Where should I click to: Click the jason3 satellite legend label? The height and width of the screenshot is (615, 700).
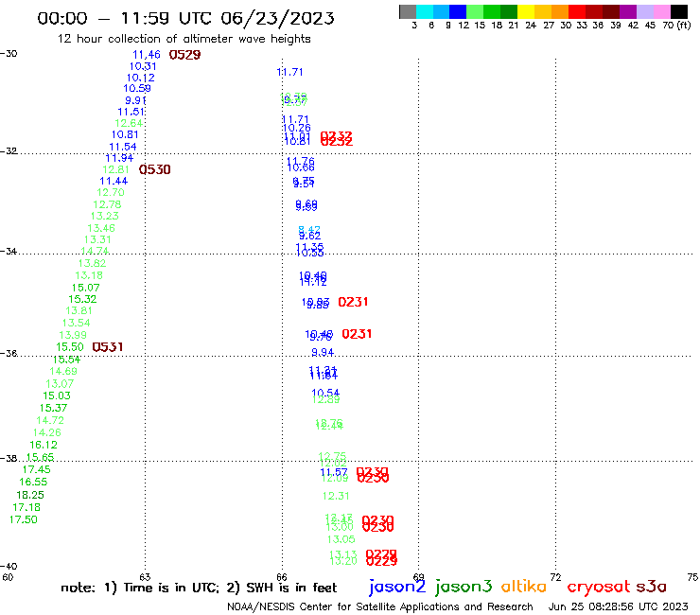tap(464, 587)
